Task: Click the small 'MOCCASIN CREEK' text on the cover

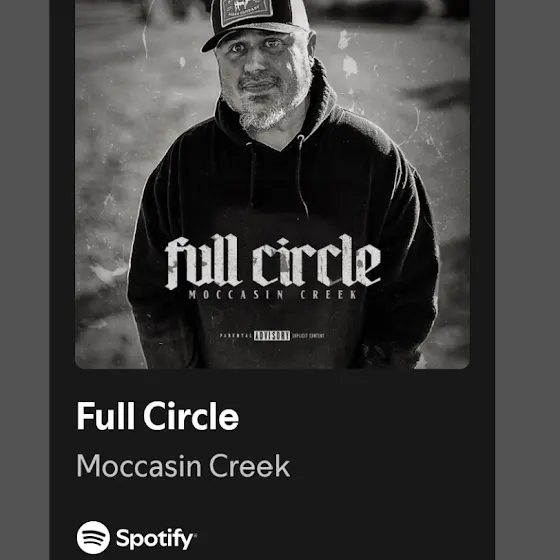Action: coord(273,295)
